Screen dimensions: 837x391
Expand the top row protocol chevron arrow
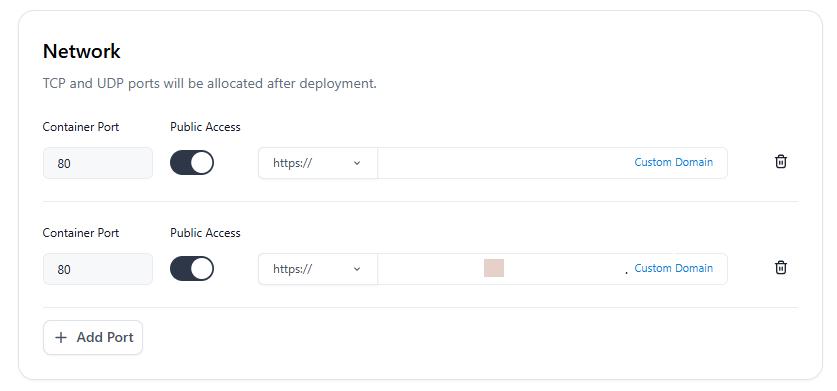[x=357, y=163]
